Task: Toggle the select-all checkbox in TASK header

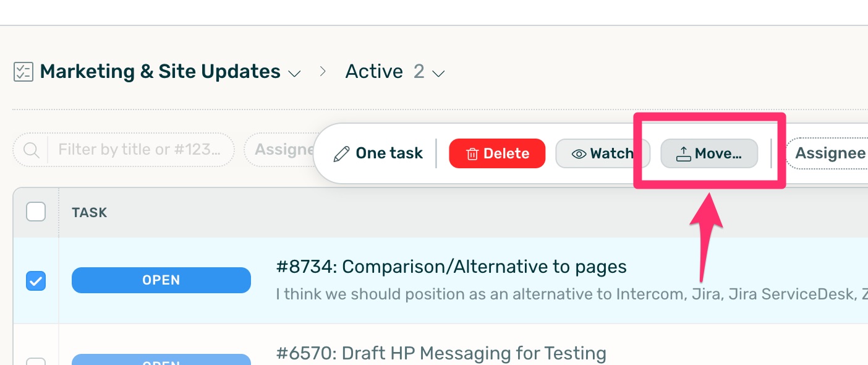Action: (x=36, y=212)
